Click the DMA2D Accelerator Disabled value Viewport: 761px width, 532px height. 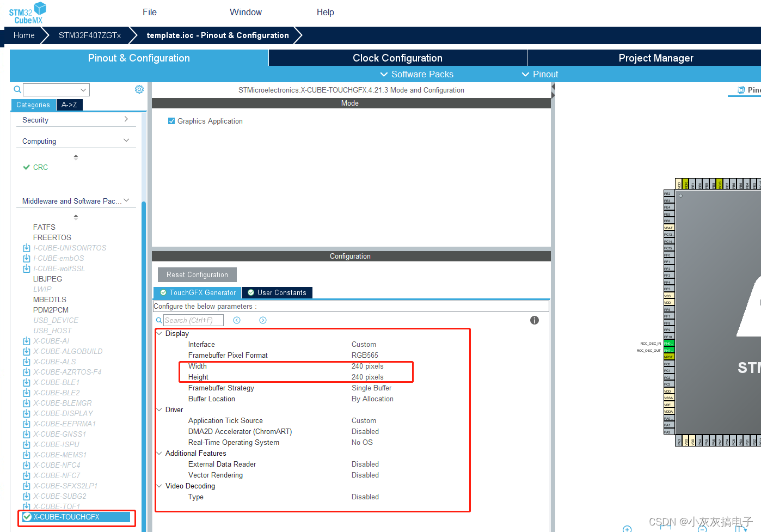point(365,431)
